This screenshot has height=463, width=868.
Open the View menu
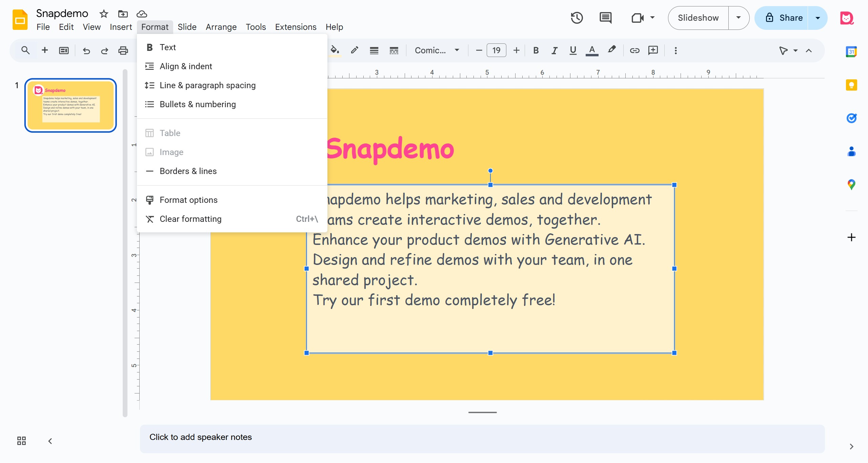pos(92,27)
